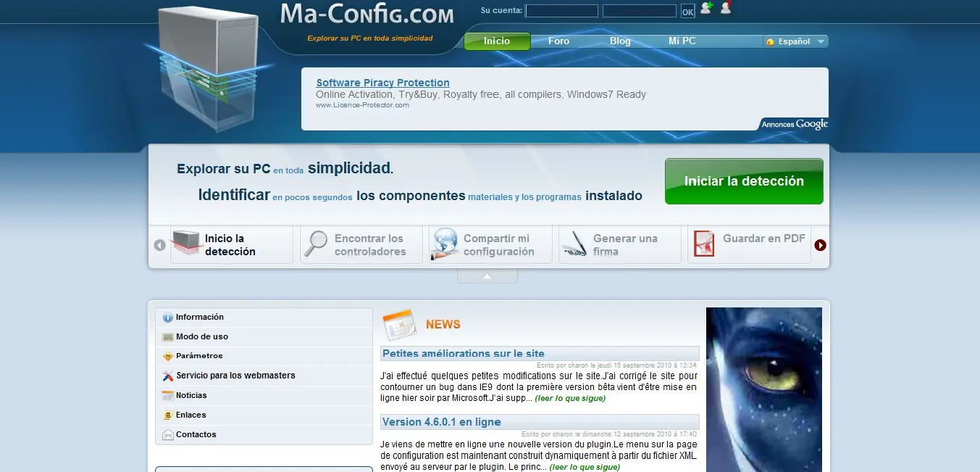Click the Noticias icon in sidebar
This screenshot has height=472, width=980.
point(168,395)
